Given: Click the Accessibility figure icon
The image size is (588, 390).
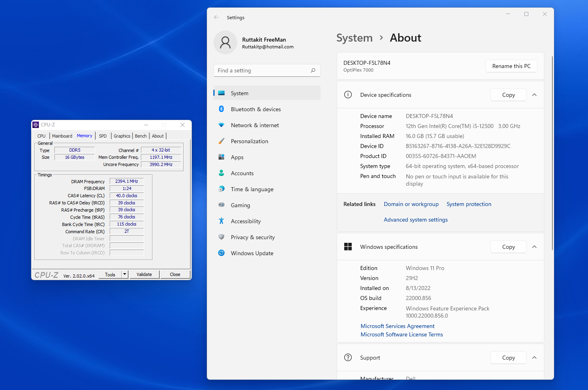Looking at the screenshot, I should [x=221, y=221].
